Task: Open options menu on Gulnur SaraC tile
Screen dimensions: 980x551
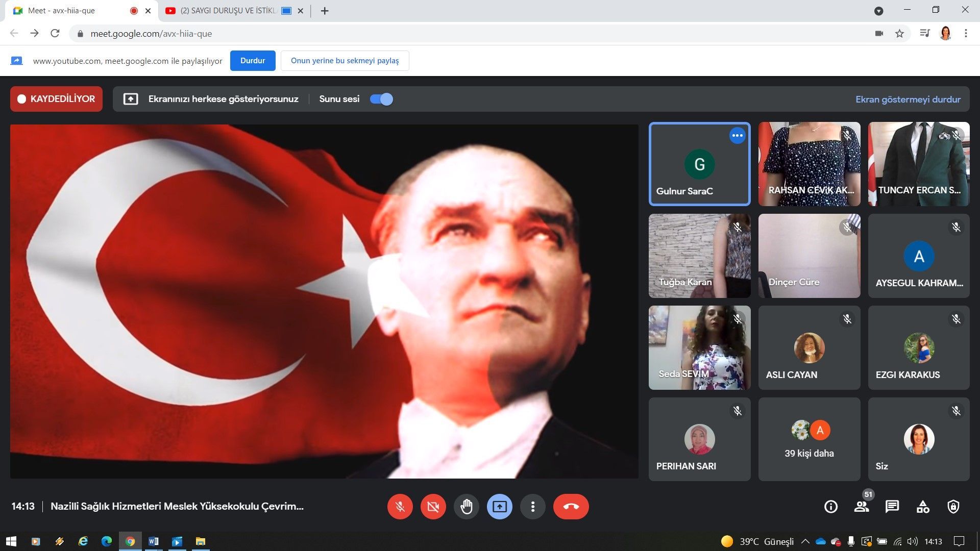Action: pyautogui.click(x=737, y=136)
